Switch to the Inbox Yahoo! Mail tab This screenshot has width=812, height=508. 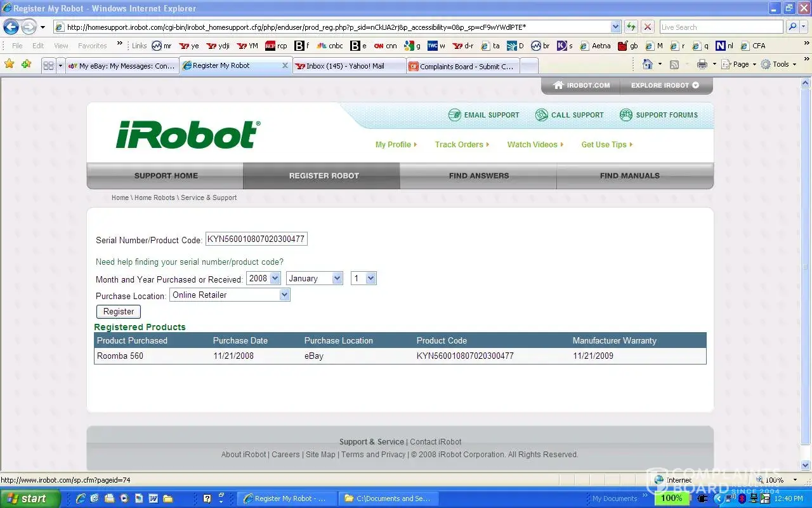tap(348, 65)
